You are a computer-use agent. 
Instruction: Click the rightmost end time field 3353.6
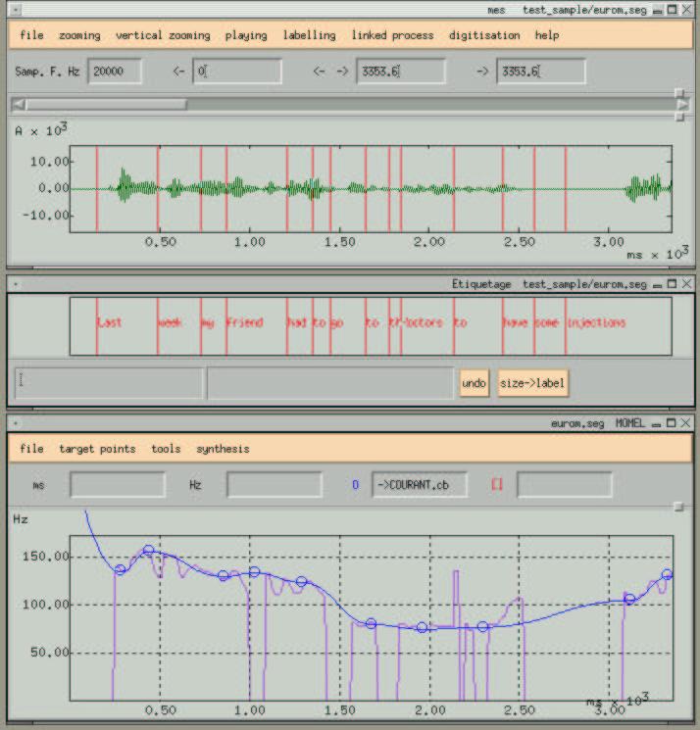point(541,72)
